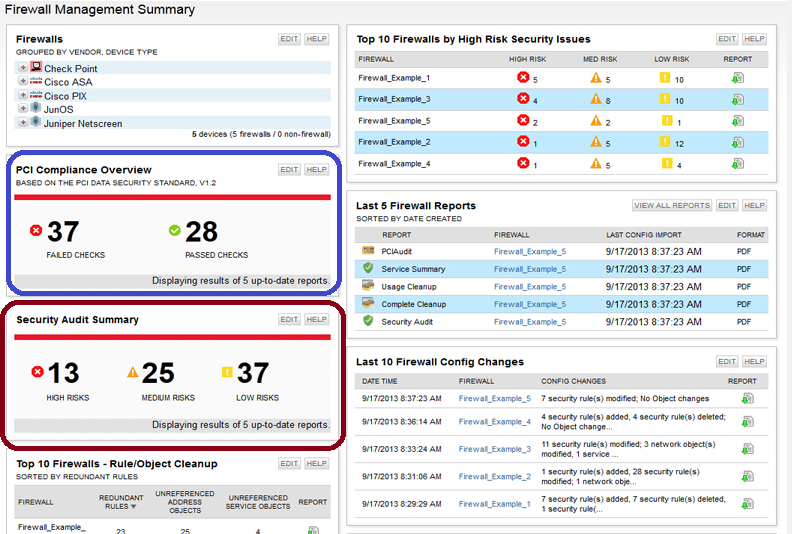The width and height of the screenshot is (792, 534).
Task: Click the Juniper Netscreen device icon
Action: point(35,122)
